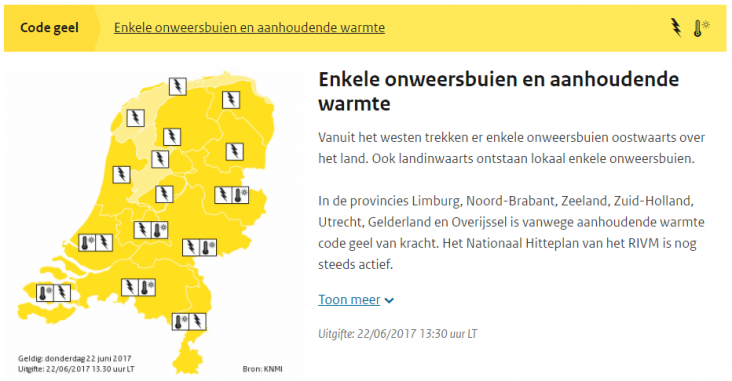
Task: Click the lightning bolt icon in yellow banner
Action: 676,28
